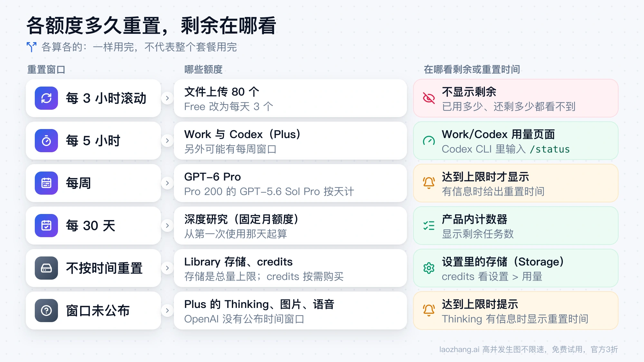
Task: Select the Library 存储、credits title
Action: pos(238,262)
